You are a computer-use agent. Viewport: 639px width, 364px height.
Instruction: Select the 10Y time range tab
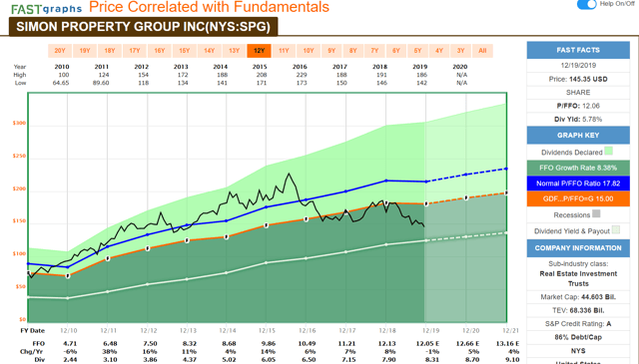[x=309, y=51]
